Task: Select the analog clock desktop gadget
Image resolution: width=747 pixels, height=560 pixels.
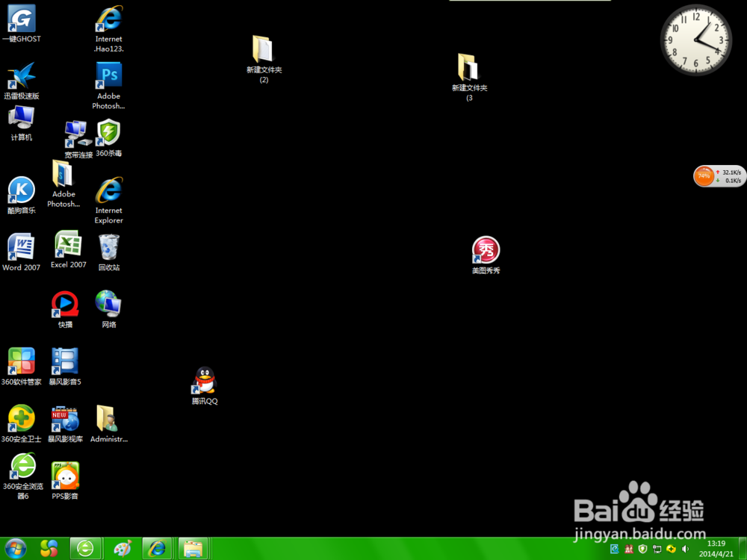Action: coord(696,40)
